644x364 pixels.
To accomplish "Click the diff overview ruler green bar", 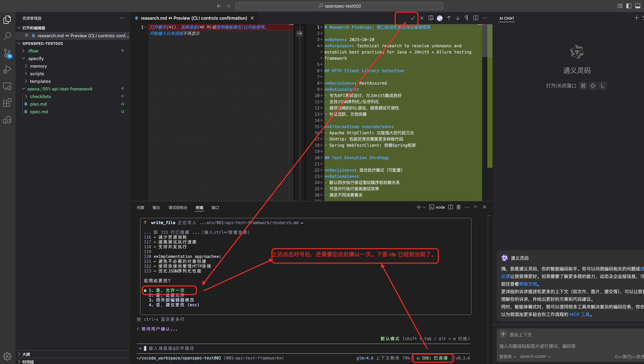I will pyautogui.click(x=489, y=111).
